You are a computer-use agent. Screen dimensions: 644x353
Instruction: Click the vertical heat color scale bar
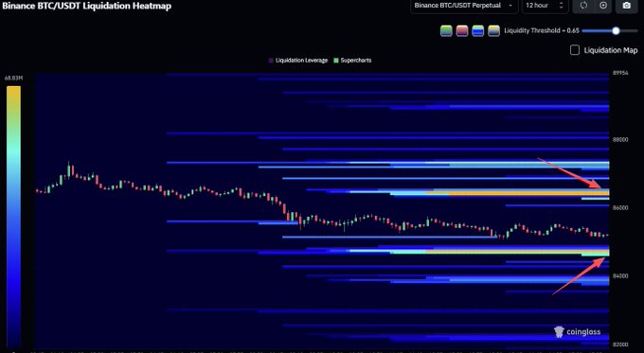(x=13, y=217)
